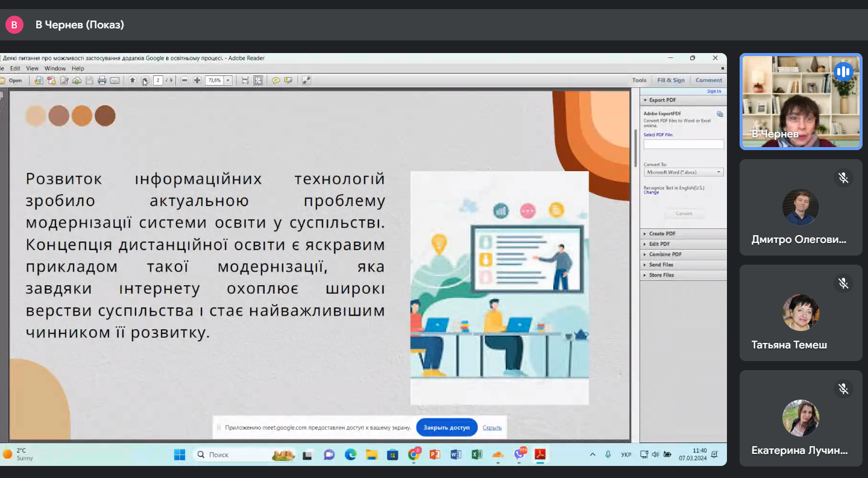Click the "Скрыть" link in sharing bar
The width and height of the screenshot is (868, 478).
492,427
